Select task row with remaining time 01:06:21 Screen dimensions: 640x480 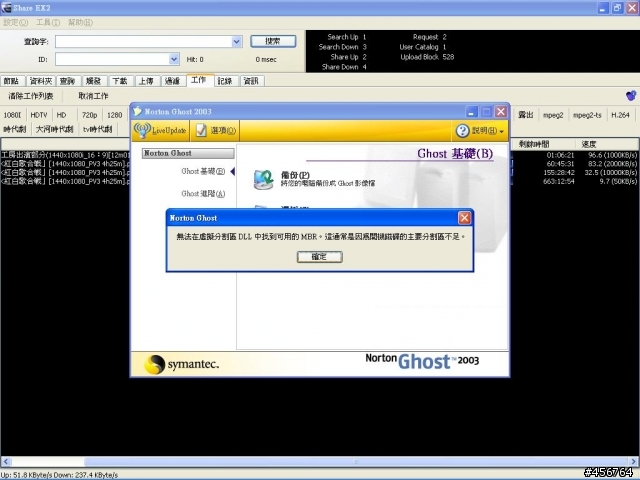[320, 155]
